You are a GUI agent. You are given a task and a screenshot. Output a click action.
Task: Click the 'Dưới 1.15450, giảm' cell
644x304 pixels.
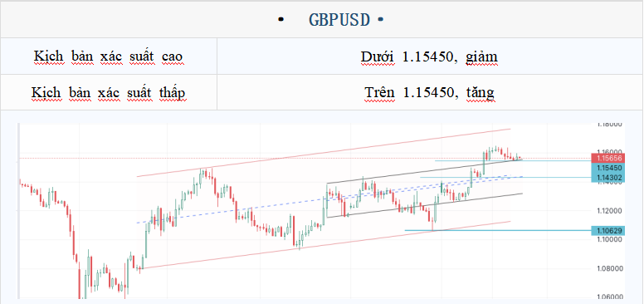point(430,56)
